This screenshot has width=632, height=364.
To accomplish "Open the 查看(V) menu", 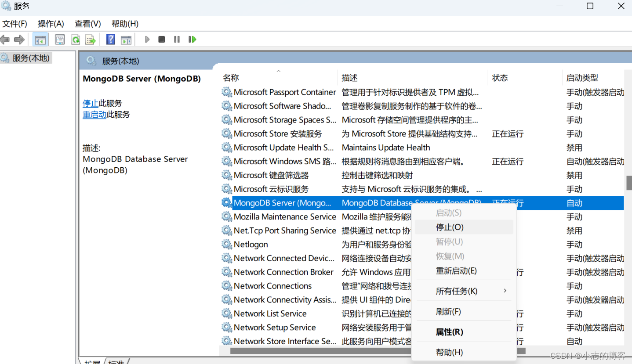I will click(88, 24).
